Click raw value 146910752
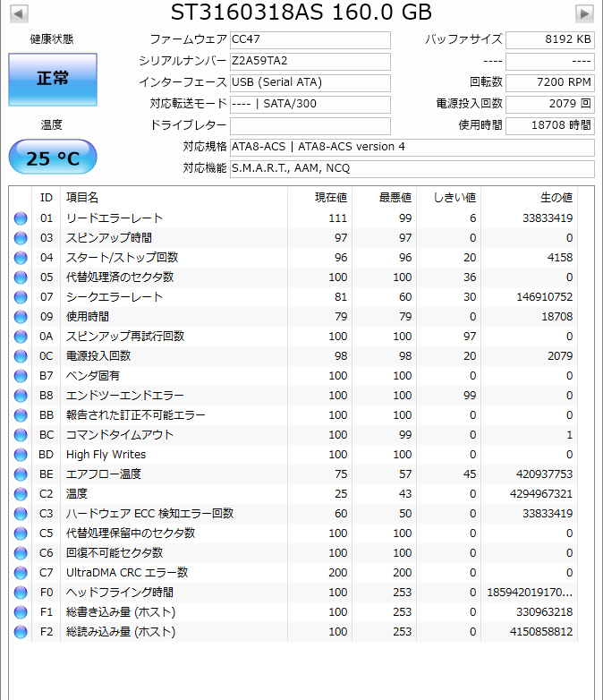 [x=545, y=297]
